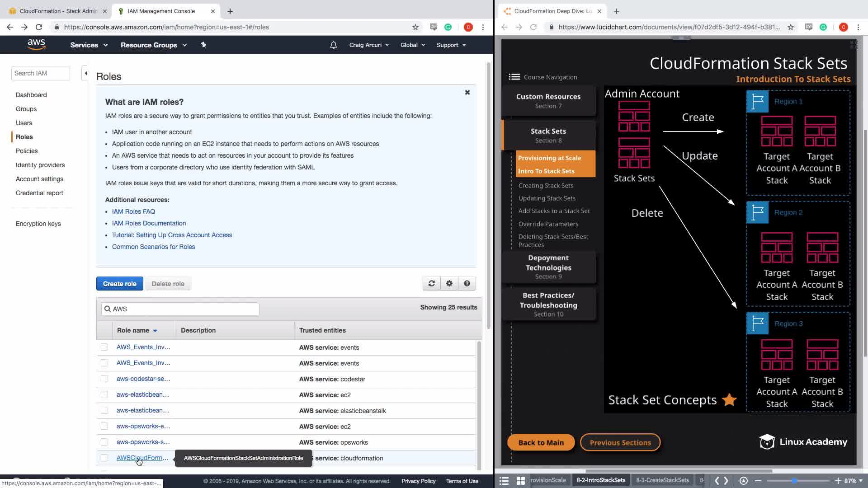Tick the first AWS_Events_Inv... role checkbox
868x488 pixels.
click(104, 347)
